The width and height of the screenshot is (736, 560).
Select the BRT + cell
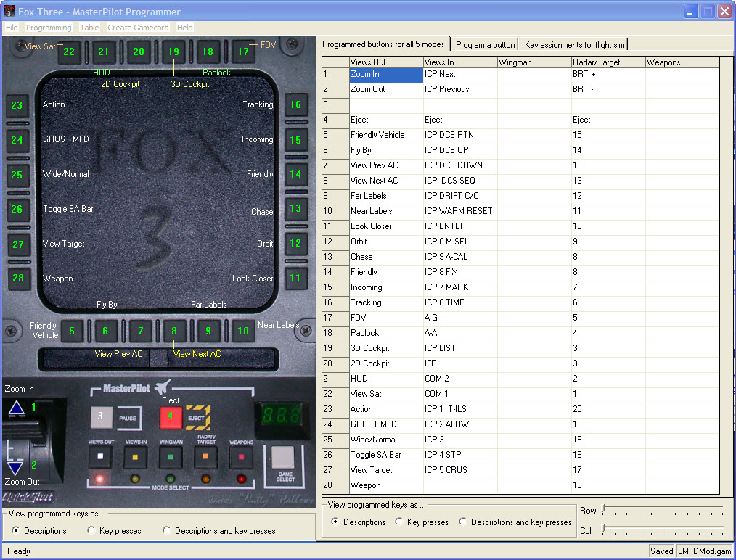pyautogui.click(x=608, y=74)
